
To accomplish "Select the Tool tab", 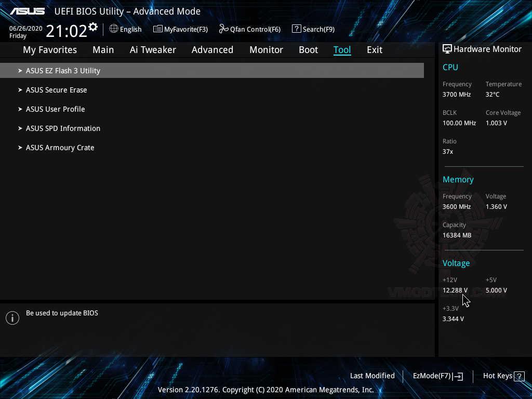I will click(342, 50).
